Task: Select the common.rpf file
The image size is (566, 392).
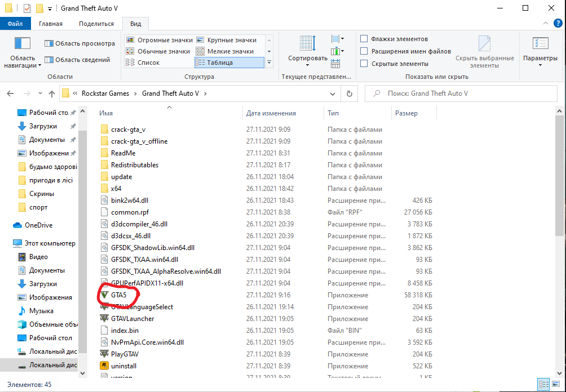Action: point(130,212)
